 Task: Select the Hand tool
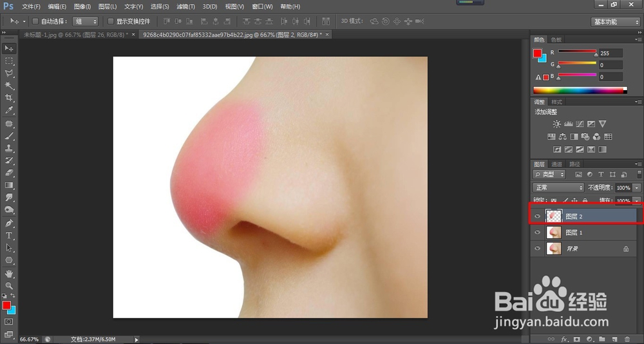pyautogui.click(x=9, y=274)
